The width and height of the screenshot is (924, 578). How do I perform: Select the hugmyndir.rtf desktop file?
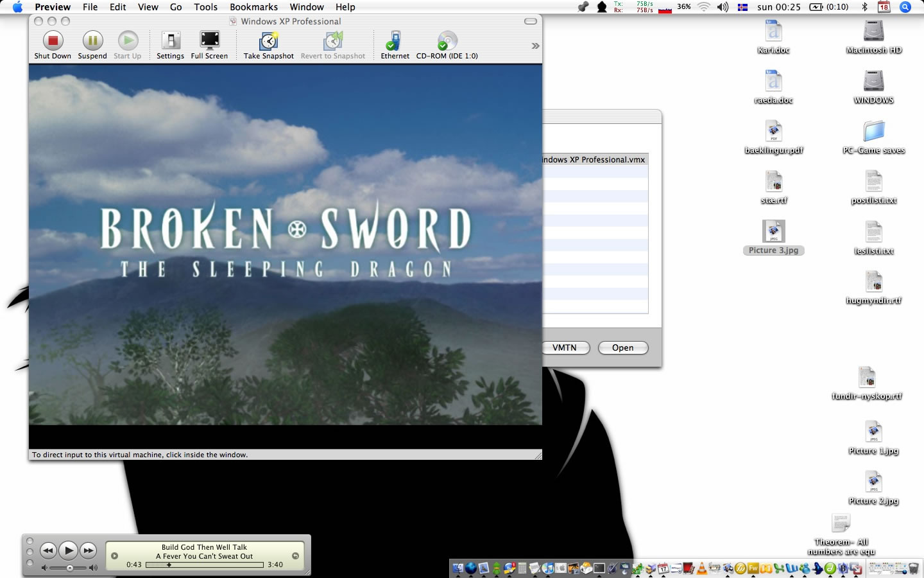pyautogui.click(x=874, y=287)
